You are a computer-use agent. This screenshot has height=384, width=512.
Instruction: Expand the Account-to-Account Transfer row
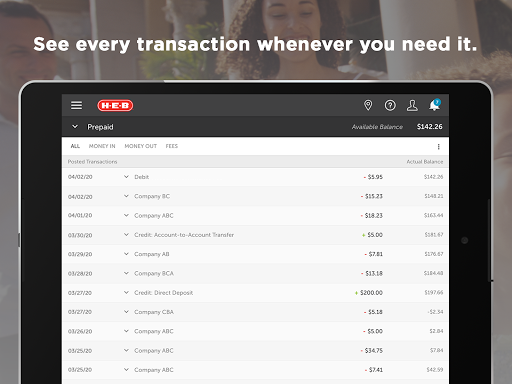point(126,235)
